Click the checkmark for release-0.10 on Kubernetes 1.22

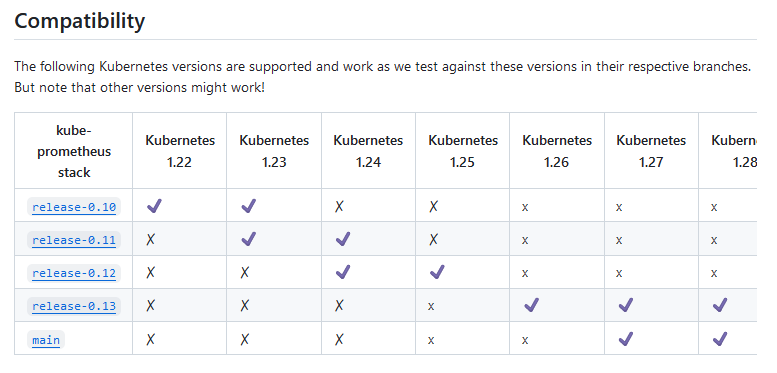click(x=154, y=206)
